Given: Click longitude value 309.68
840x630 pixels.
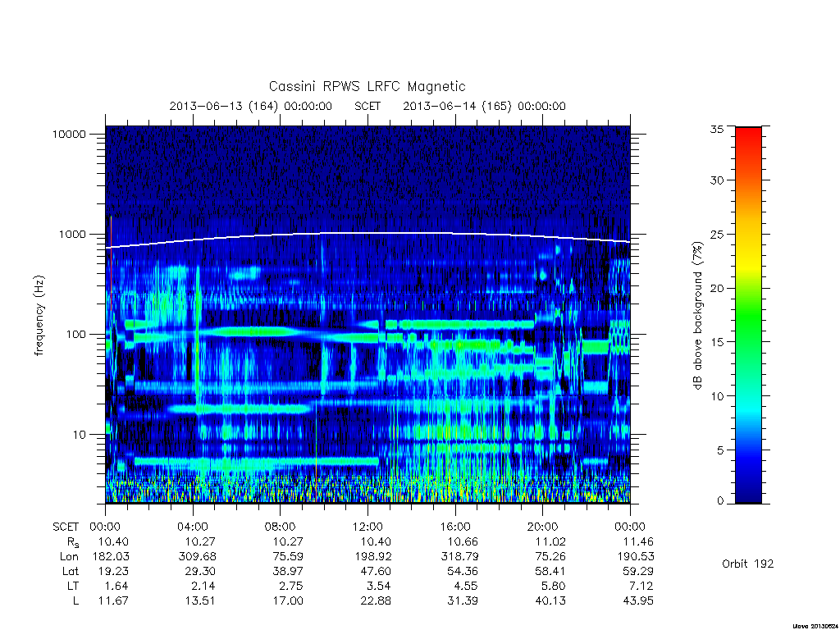Looking at the screenshot, I should (197, 557).
